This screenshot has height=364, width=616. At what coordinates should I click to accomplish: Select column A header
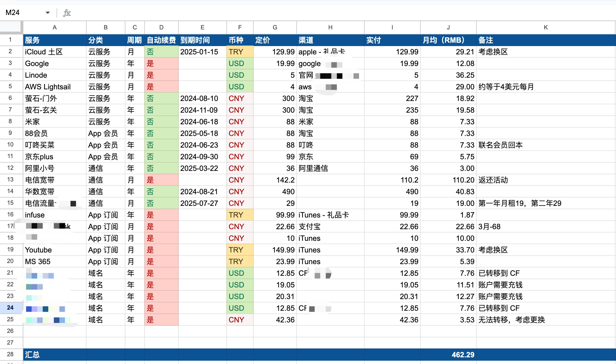pos(55,27)
